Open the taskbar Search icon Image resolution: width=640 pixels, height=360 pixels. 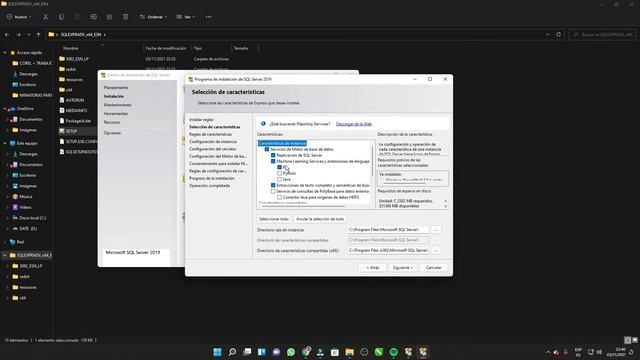(232, 352)
